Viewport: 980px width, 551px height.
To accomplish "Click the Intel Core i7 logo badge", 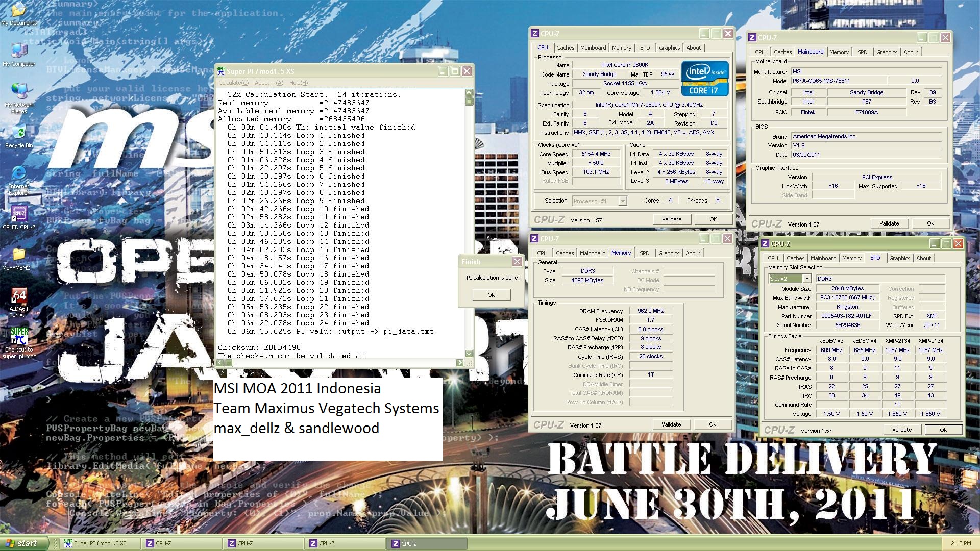I will click(704, 79).
